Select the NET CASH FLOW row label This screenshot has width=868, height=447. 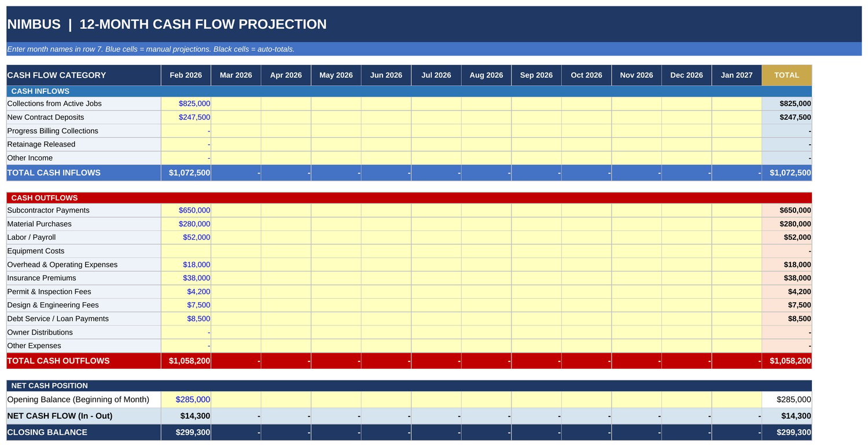tap(60, 416)
